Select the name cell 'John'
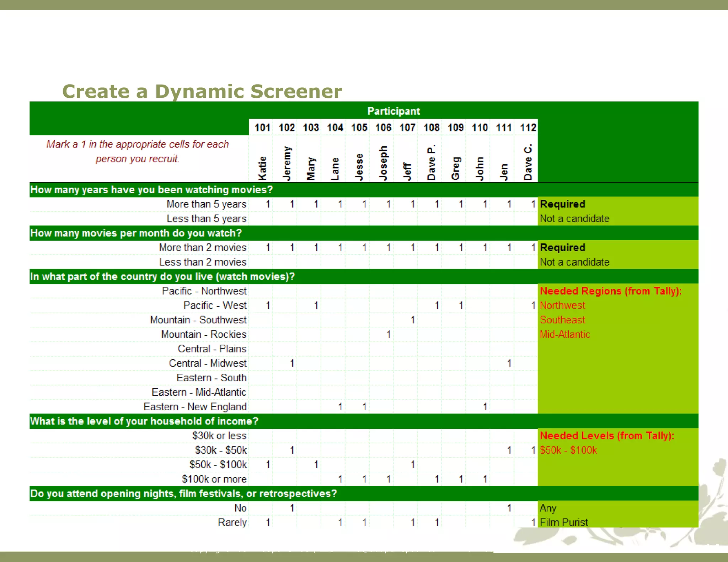 (480, 169)
